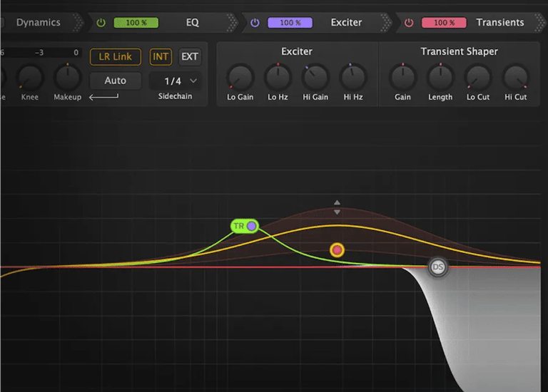
Task: Click the red Transients 100 % mix value
Action: [444, 23]
